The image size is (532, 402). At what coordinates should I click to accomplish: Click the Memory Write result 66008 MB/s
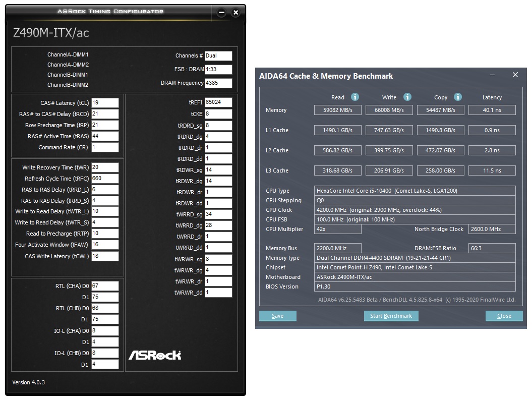pos(389,110)
